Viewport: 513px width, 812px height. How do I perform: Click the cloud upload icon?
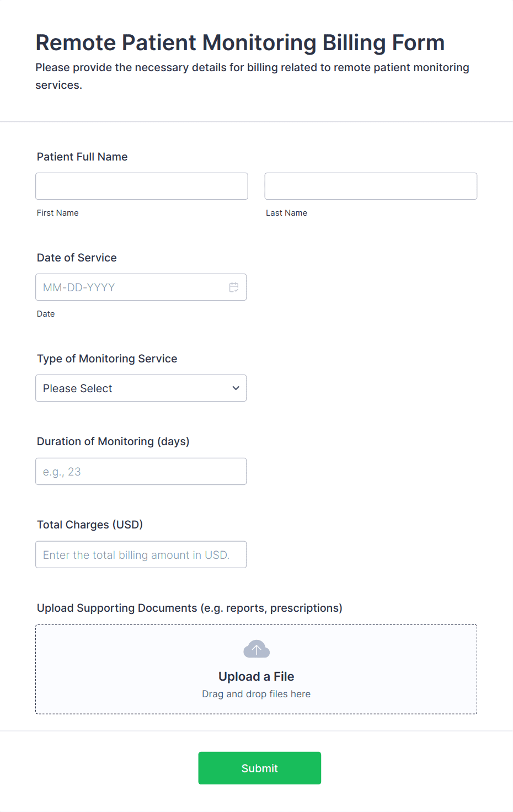256,649
